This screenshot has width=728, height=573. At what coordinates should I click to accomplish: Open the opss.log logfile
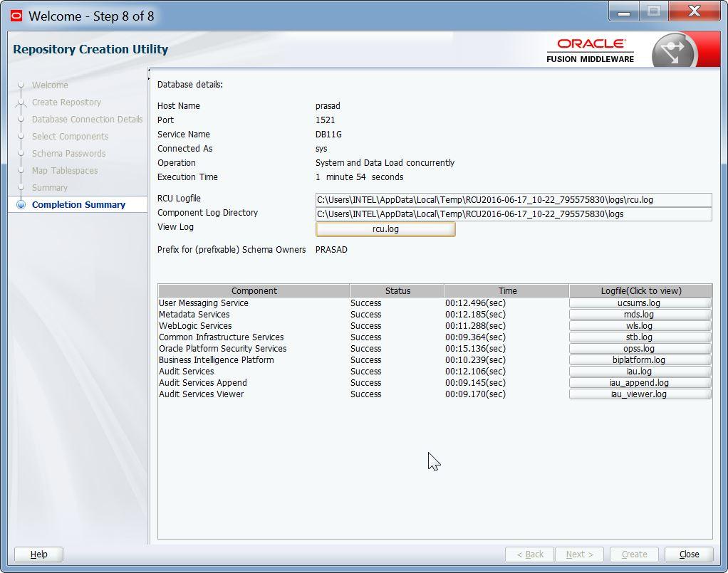(x=640, y=349)
